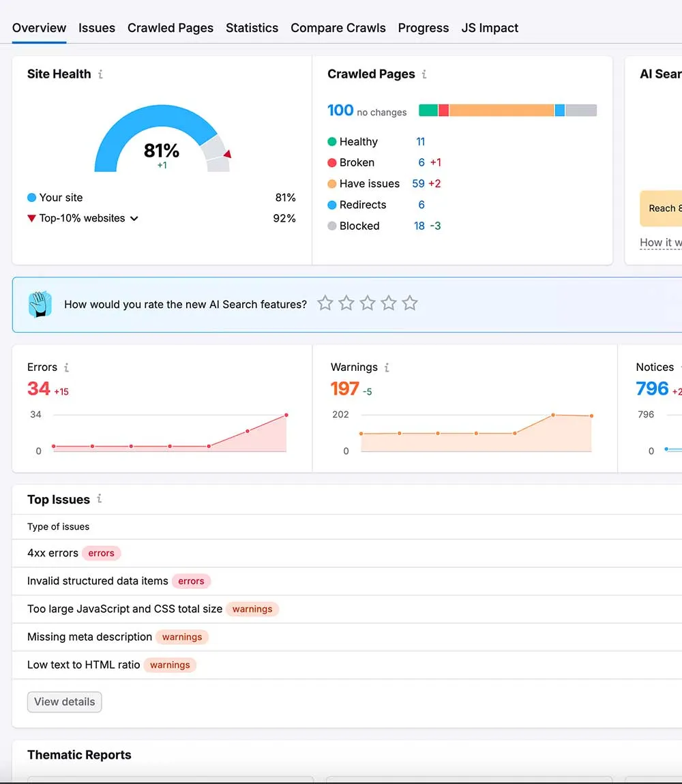Viewport: 682px width, 784px height.
Task: Click the View details button
Action: click(64, 702)
